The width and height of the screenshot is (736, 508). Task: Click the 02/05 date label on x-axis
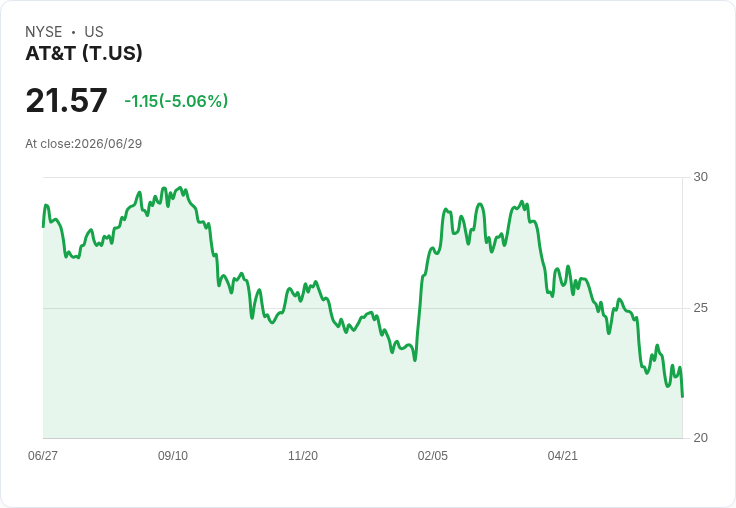click(x=433, y=455)
